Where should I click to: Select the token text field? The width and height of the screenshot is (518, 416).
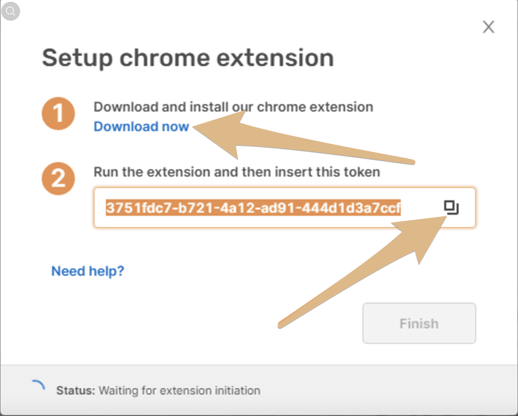point(285,208)
